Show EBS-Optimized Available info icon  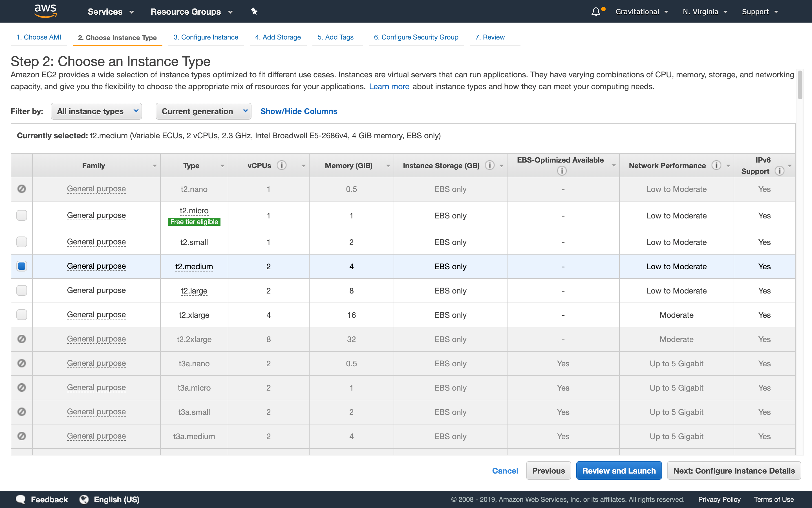562,171
